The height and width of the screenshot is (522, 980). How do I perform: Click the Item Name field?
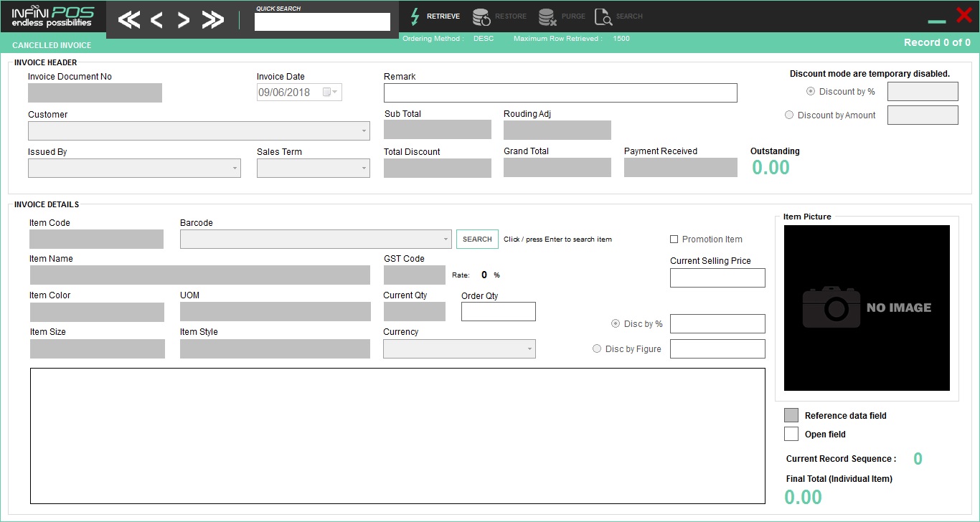[x=200, y=275]
